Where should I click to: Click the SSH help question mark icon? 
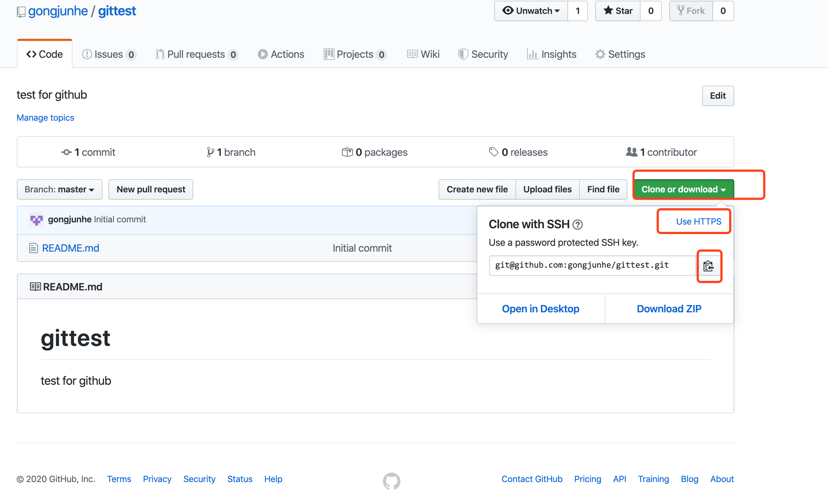pos(577,225)
